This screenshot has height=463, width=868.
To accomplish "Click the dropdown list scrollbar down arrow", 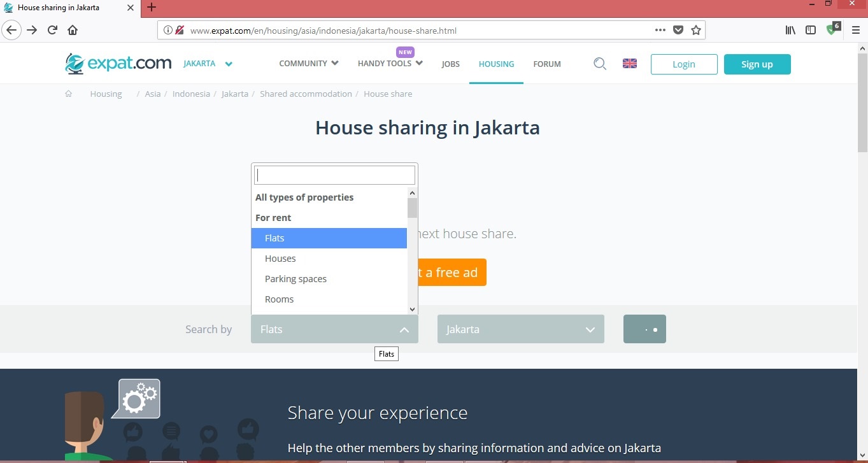I will (412, 309).
